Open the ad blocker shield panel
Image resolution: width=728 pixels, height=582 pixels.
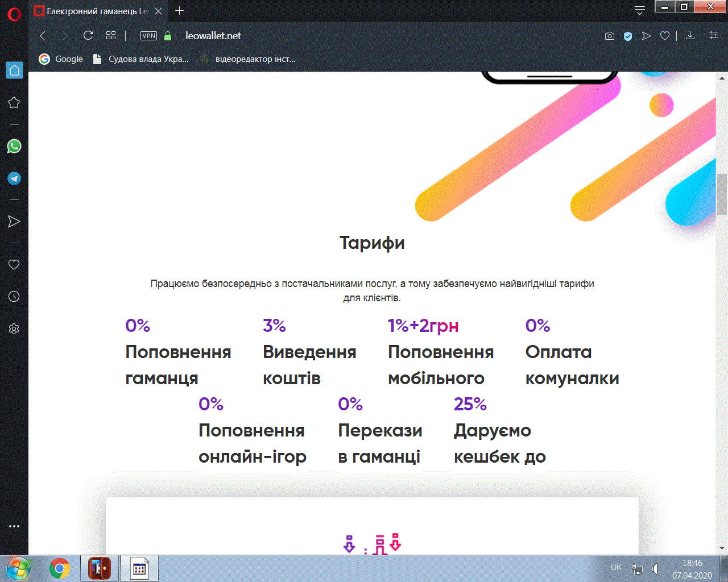(628, 35)
